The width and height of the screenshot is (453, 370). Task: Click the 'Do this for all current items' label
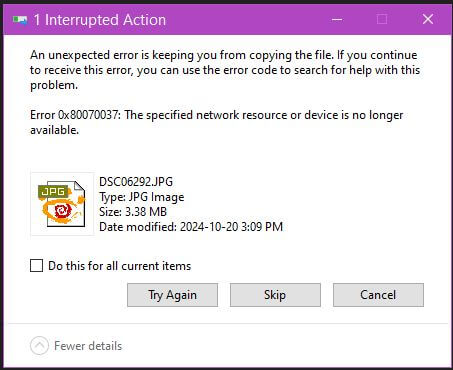pos(120,266)
